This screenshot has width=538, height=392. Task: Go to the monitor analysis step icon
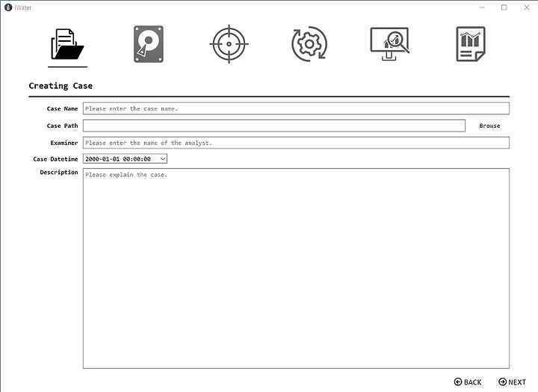[x=390, y=44]
